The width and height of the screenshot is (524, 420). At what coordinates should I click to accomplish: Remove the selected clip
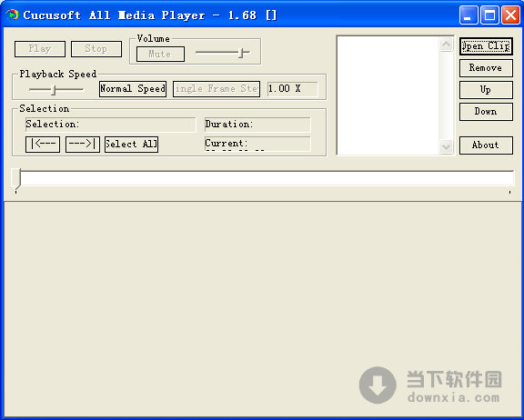[x=486, y=68]
